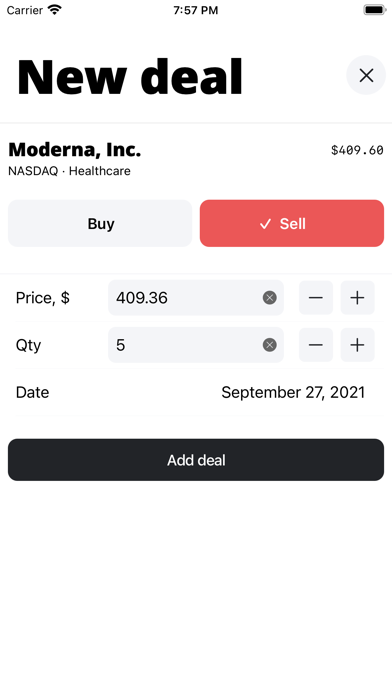This screenshot has width=392, height=696.
Task: Clear the Qty field value
Action: tap(269, 345)
